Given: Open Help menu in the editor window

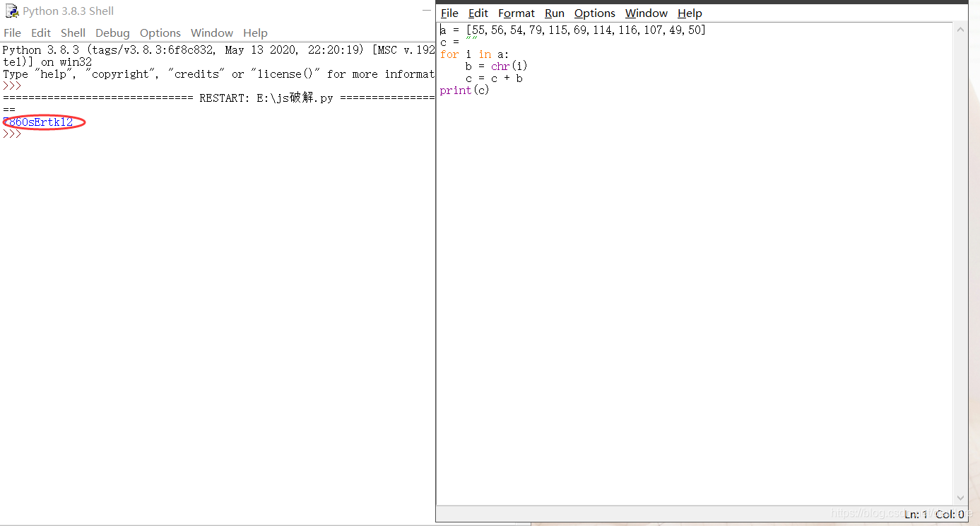Looking at the screenshot, I should (x=690, y=13).
